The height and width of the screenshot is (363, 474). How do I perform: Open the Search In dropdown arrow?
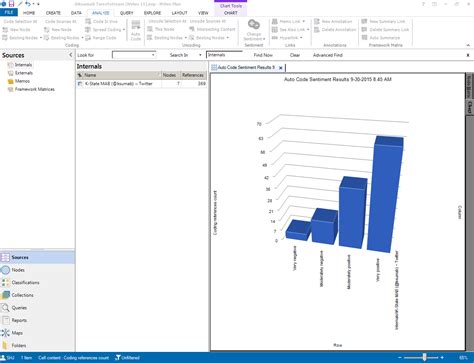pos(200,55)
